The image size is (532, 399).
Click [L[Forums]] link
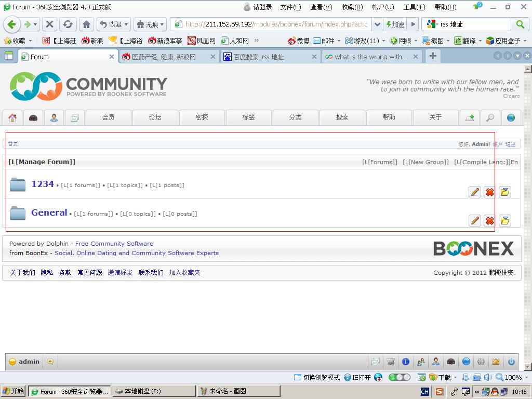click(380, 162)
